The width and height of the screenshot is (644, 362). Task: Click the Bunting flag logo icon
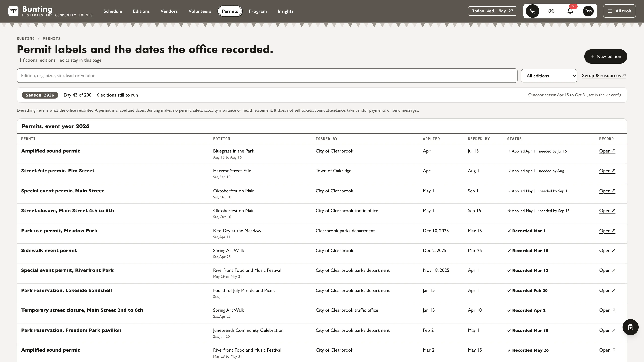coord(13,11)
